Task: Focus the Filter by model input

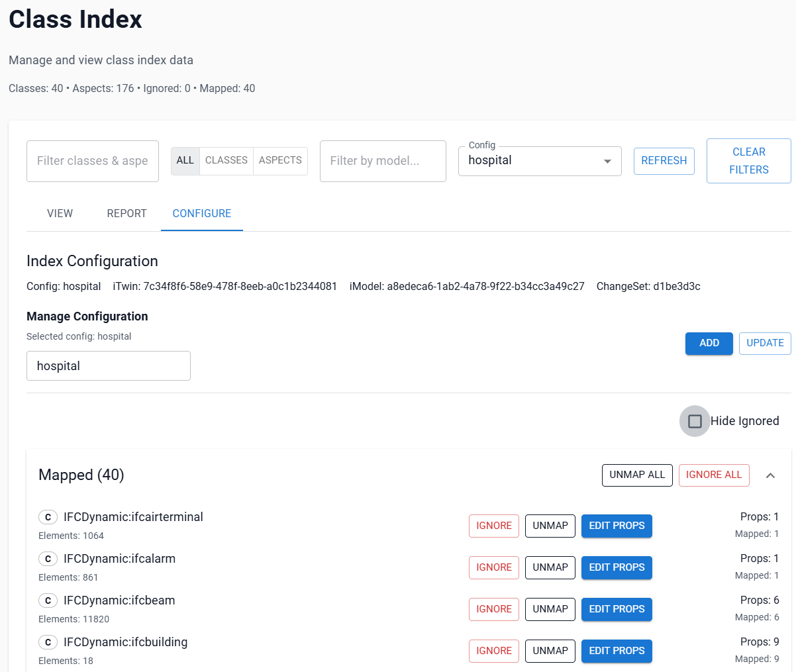Action: 383,161
